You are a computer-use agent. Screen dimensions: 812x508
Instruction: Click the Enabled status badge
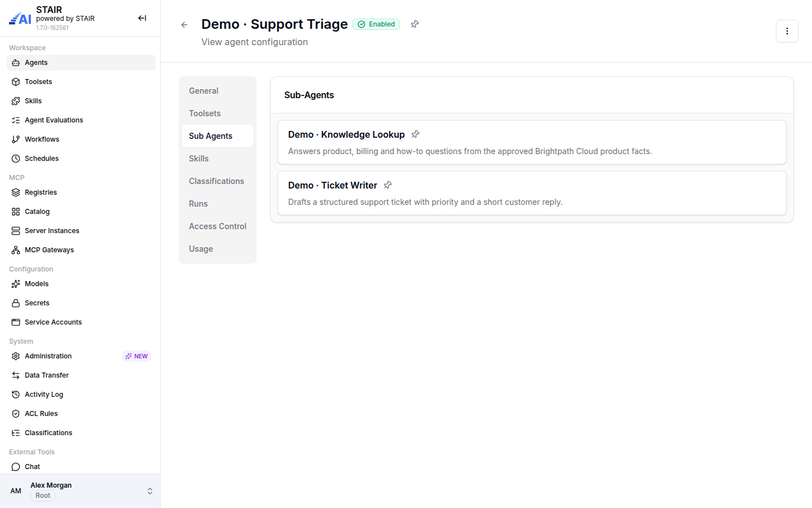(376, 24)
